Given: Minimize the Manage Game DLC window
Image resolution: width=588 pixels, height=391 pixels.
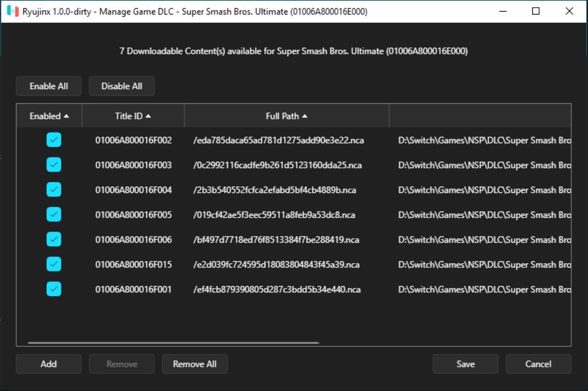Looking at the screenshot, I should (x=503, y=11).
